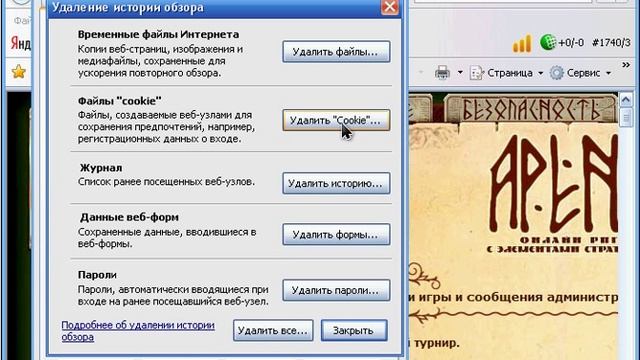Screen dimensions: 640x360
Task: Click the printer icon in the browser toolbar
Action: tap(442, 73)
